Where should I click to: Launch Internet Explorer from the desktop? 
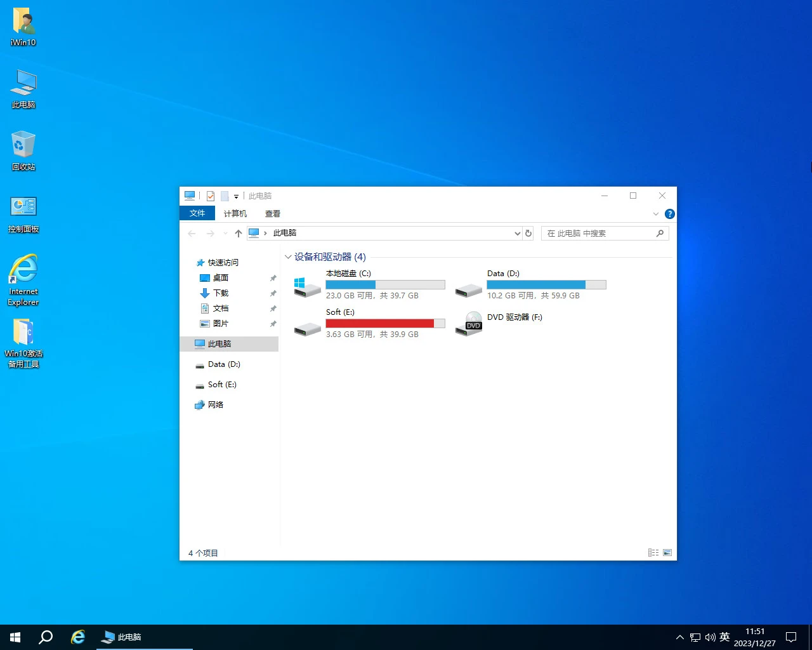[x=23, y=280]
